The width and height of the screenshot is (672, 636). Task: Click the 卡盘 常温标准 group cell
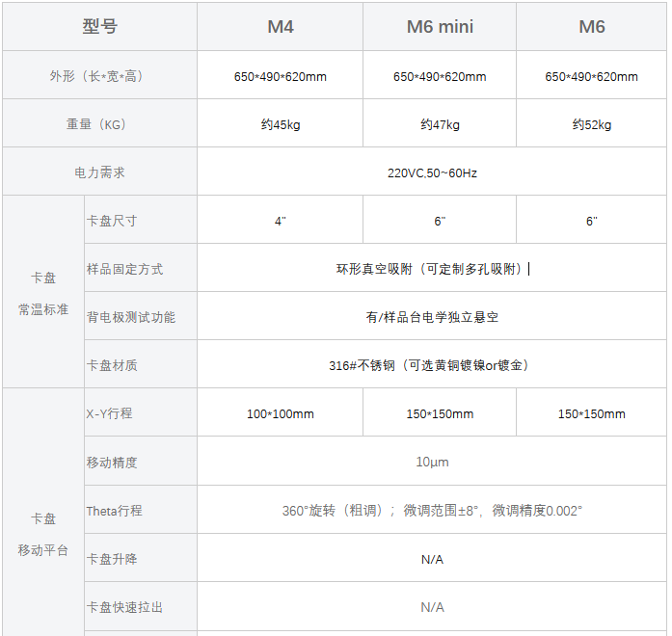point(43,293)
